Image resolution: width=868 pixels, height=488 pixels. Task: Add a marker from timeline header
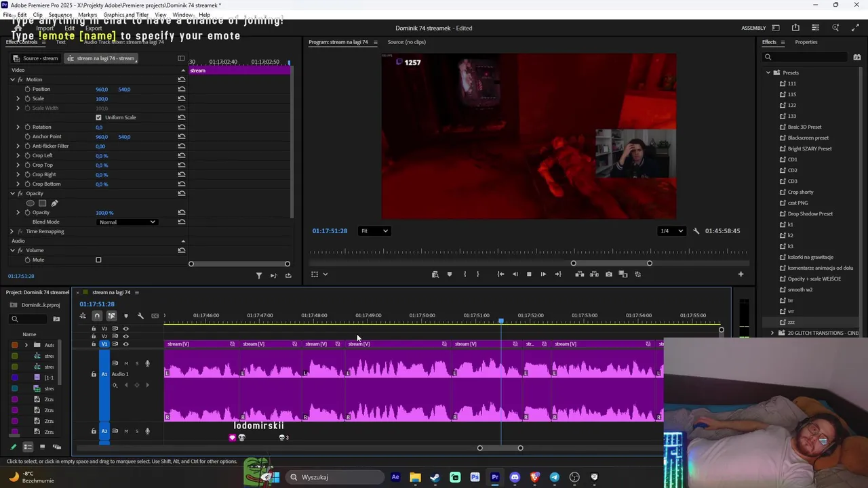click(125, 316)
